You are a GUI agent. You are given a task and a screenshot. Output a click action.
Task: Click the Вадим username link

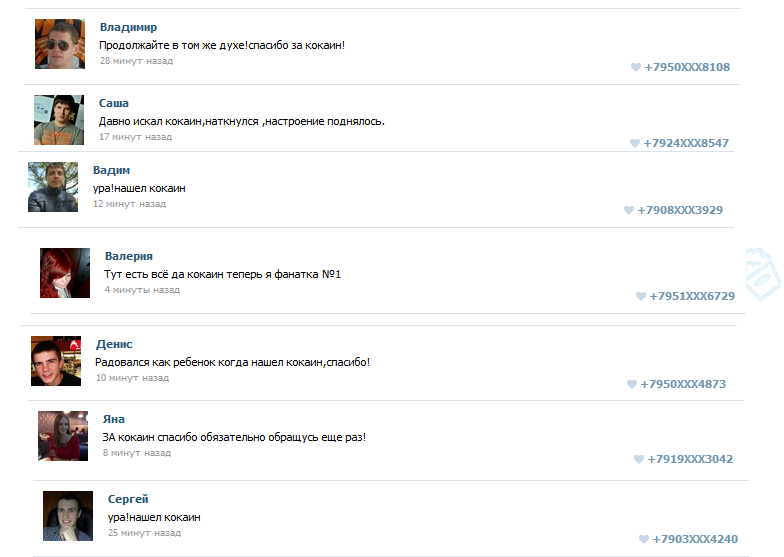(112, 170)
